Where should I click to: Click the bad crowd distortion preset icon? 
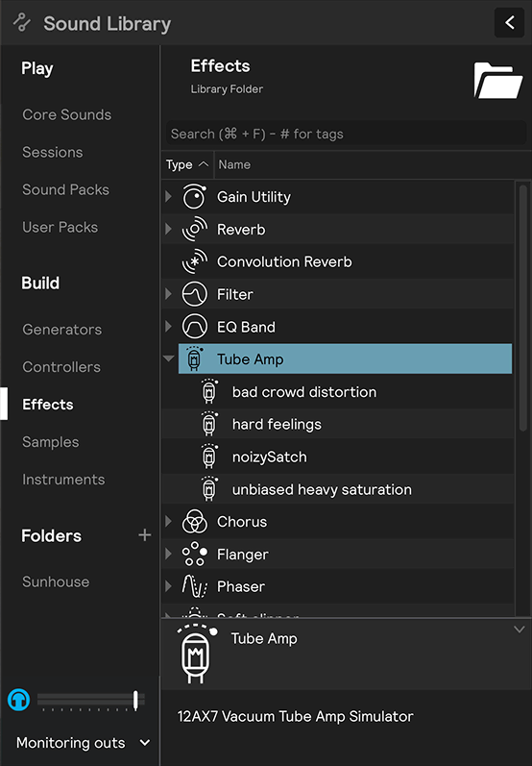click(x=209, y=391)
